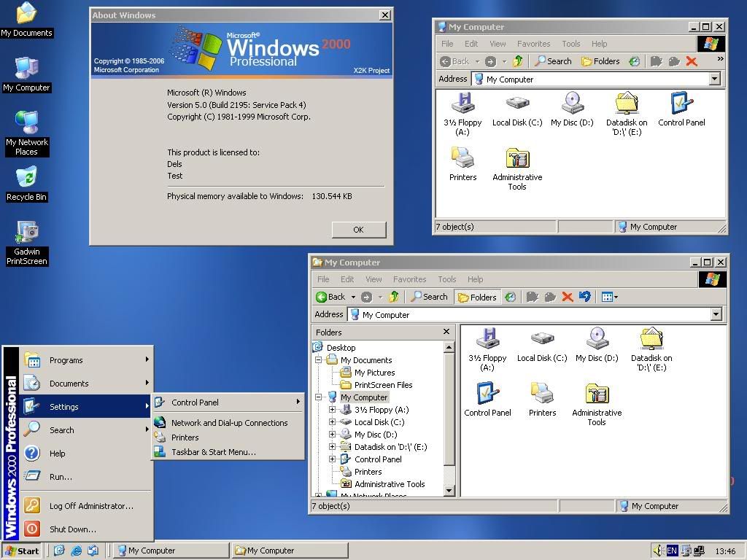Screen dimensions: 747x560
Task: Toggle Folders button in upper window toolbar
Action: pos(600,61)
